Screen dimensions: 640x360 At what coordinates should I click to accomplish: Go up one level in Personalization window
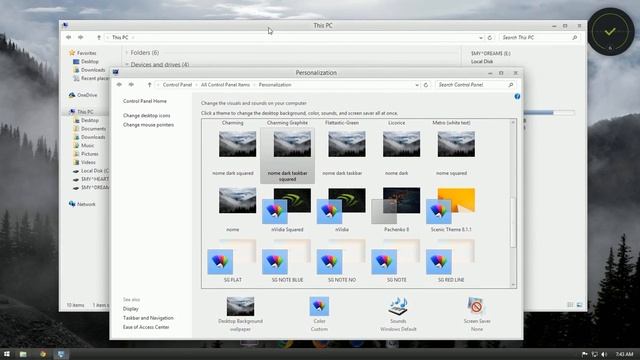coord(149,85)
